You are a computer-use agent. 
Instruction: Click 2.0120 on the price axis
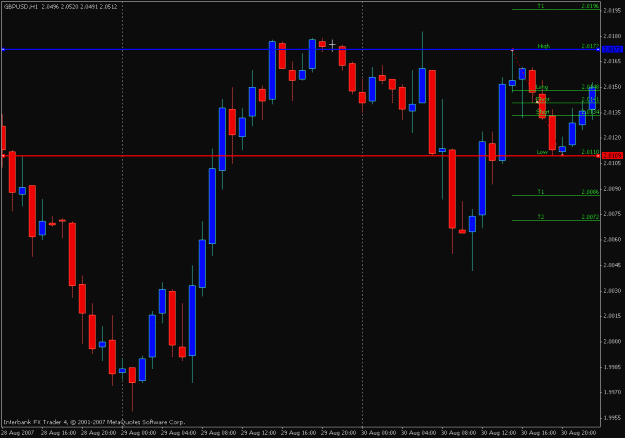click(612, 138)
